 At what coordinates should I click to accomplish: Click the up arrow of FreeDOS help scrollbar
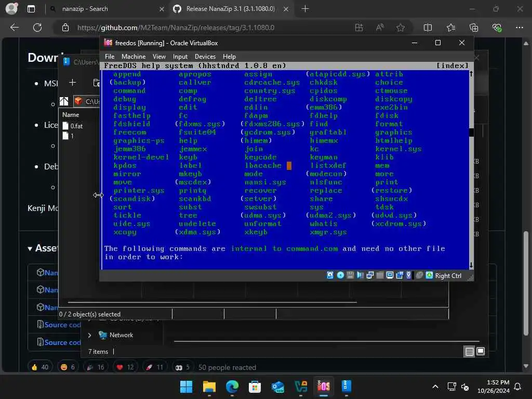pyautogui.click(x=471, y=74)
